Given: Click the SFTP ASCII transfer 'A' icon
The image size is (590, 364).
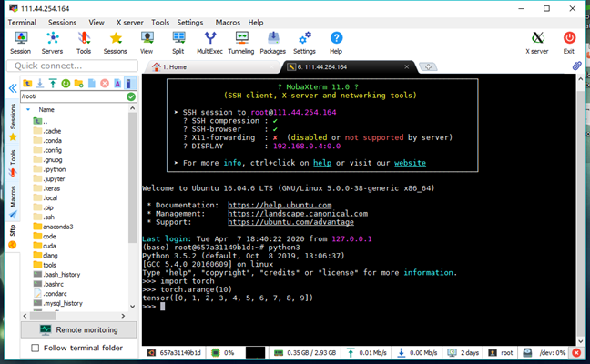Looking at the screenshot, I should (x=117, y=83).
